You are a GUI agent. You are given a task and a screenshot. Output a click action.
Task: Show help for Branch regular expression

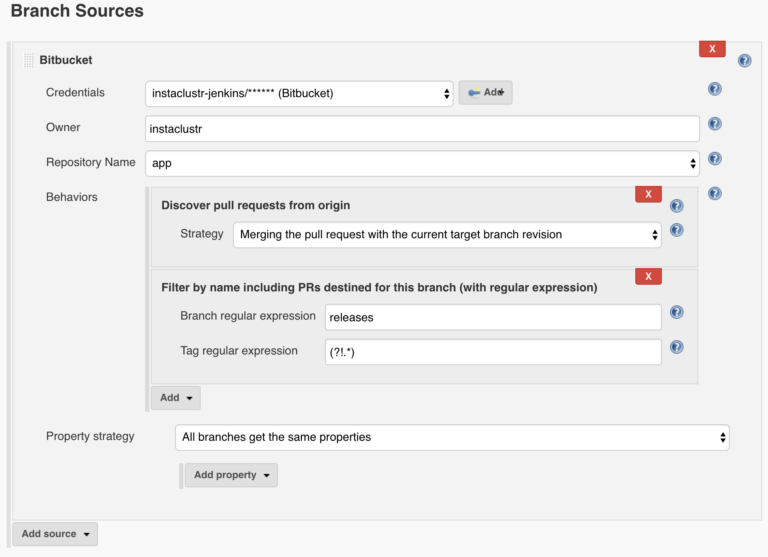click(x=676, y=313)
